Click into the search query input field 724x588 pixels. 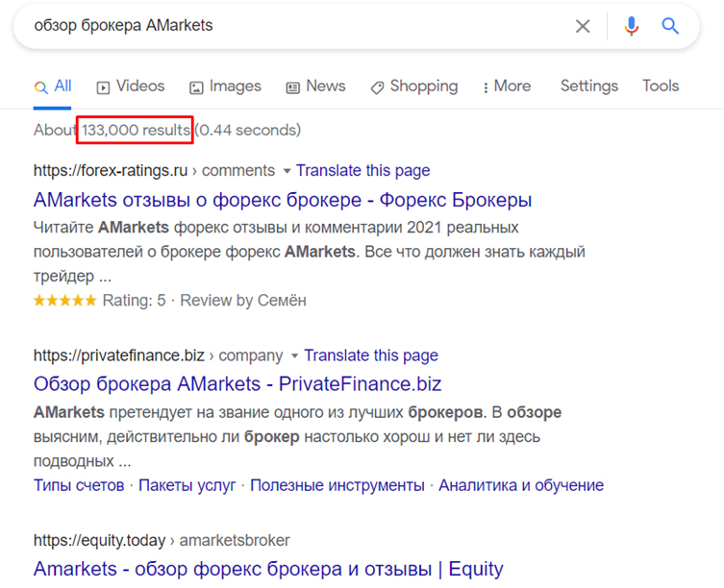288,26
